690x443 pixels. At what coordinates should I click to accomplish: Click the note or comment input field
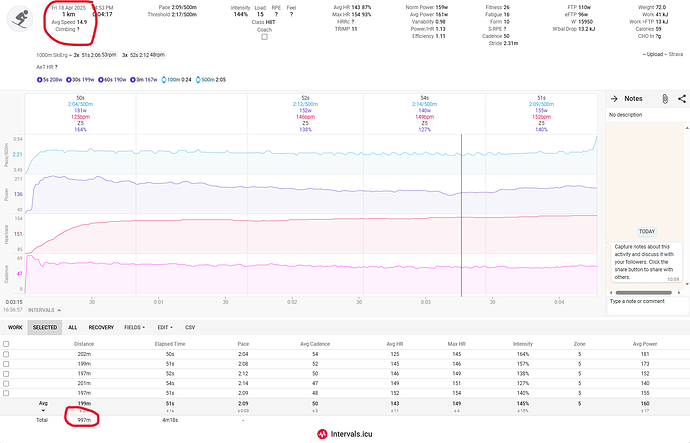647,305
